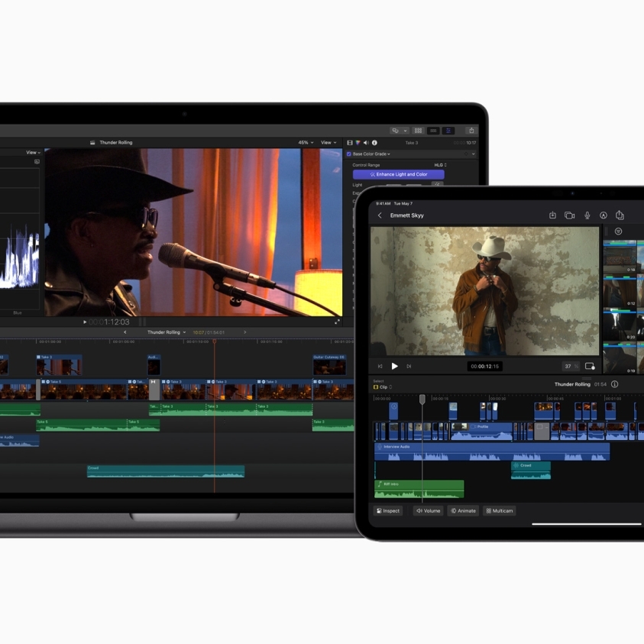
Task: Tap the back arrow beside Emmett Skyy
Action: [380, 215]
